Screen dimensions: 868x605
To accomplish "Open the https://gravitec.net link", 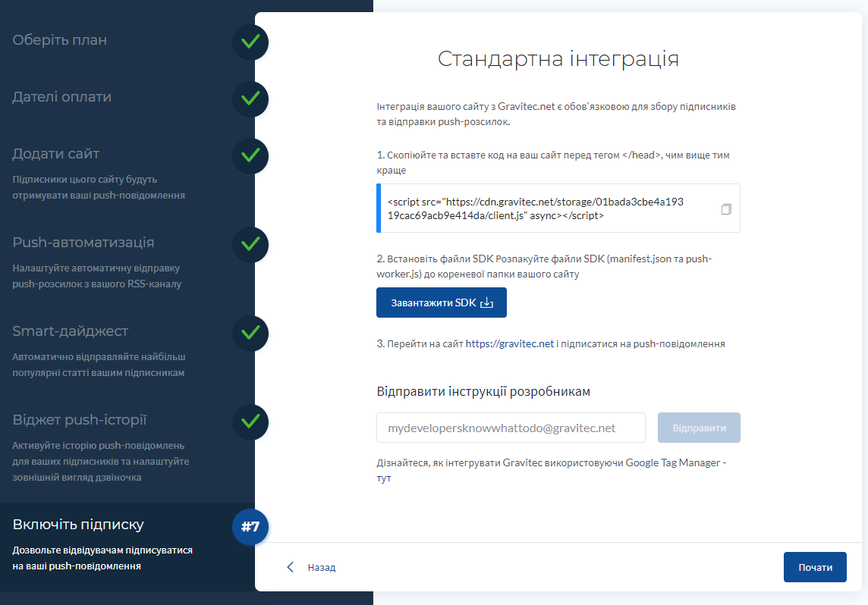I will pos(509,344).
